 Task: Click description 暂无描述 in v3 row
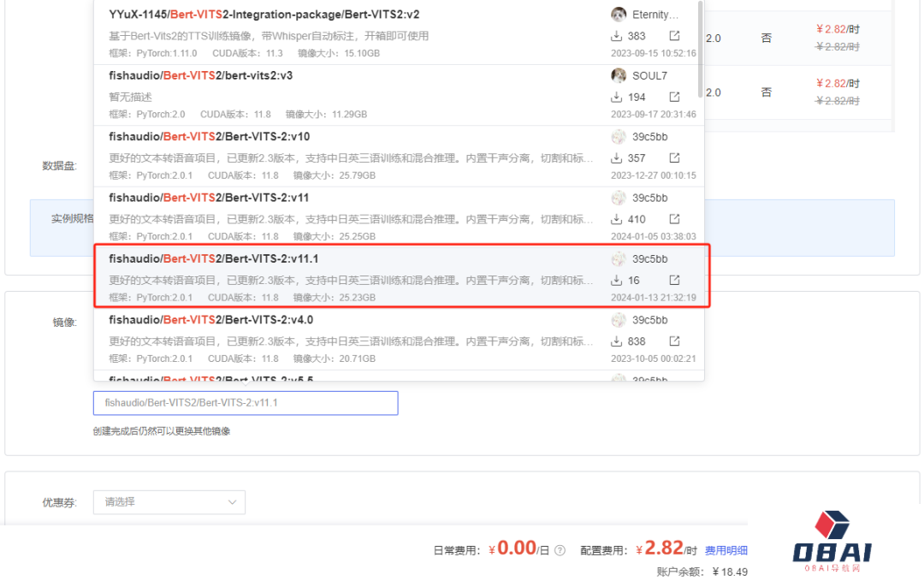click(130, 97)
